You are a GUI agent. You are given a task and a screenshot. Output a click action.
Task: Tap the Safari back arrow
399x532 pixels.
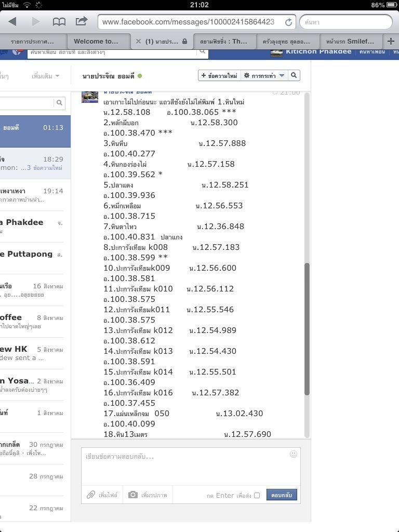click(x=12, y=21)
